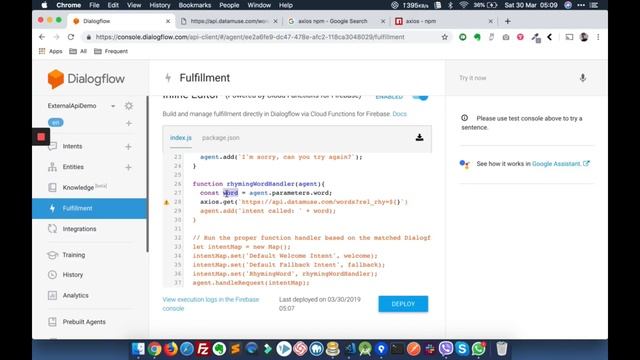Image resolution: width=640 pixels, height=360 pixels.
Task: Open the Knowledge section
Action: point(78,187)
